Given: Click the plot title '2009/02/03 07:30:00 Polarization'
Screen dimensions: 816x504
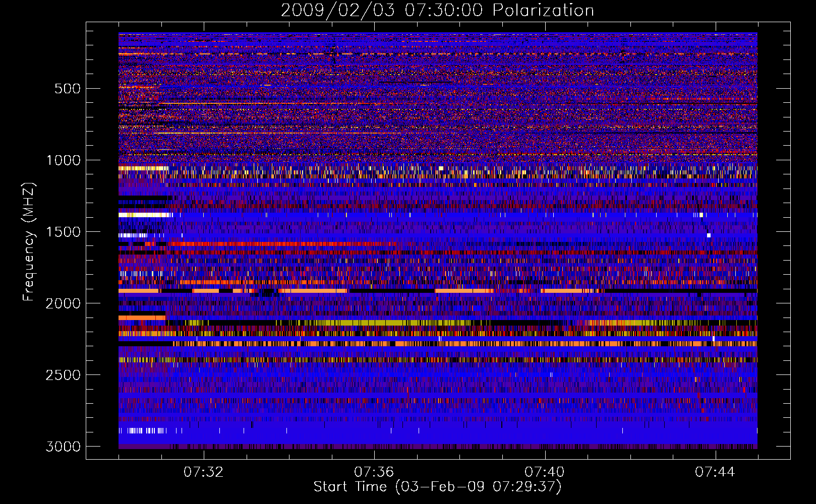Looking at the screenshot, I should point(437,11).
